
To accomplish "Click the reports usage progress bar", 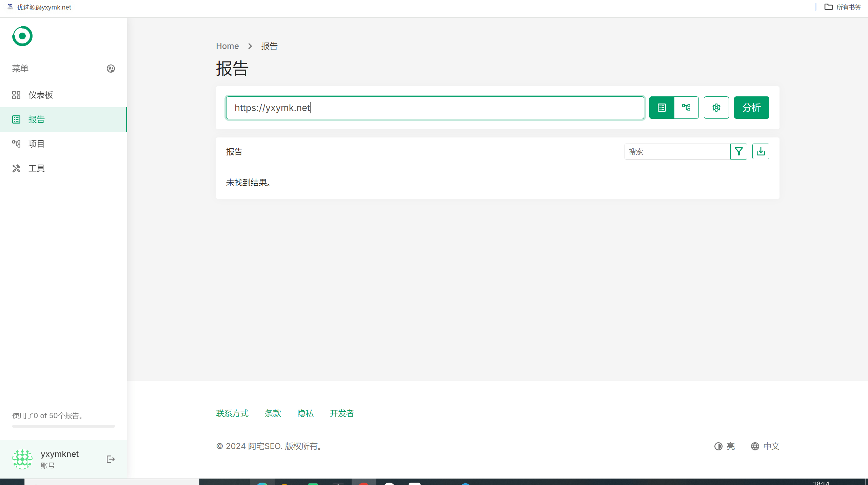I will tap(63, 426).
